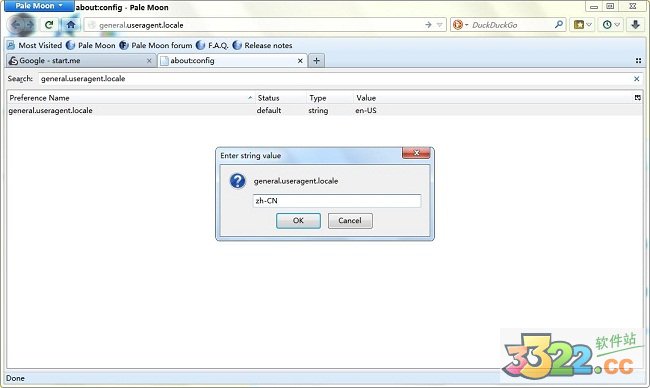
Task: Click the search magnifier icon
Action: [x=559, y=25]
